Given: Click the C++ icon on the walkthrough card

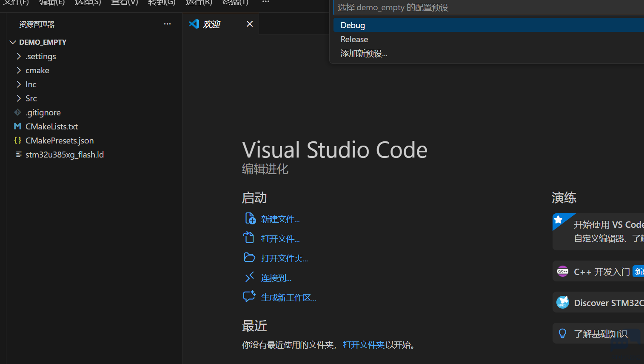Looking at the screenshot, I should pyautogui.click(x=563, y=271).
